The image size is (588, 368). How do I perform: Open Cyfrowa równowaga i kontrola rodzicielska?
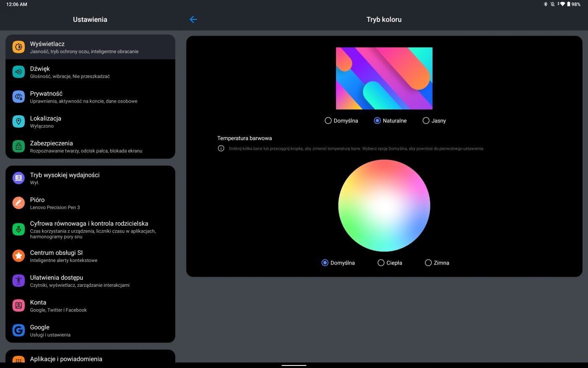coord(90,229)
